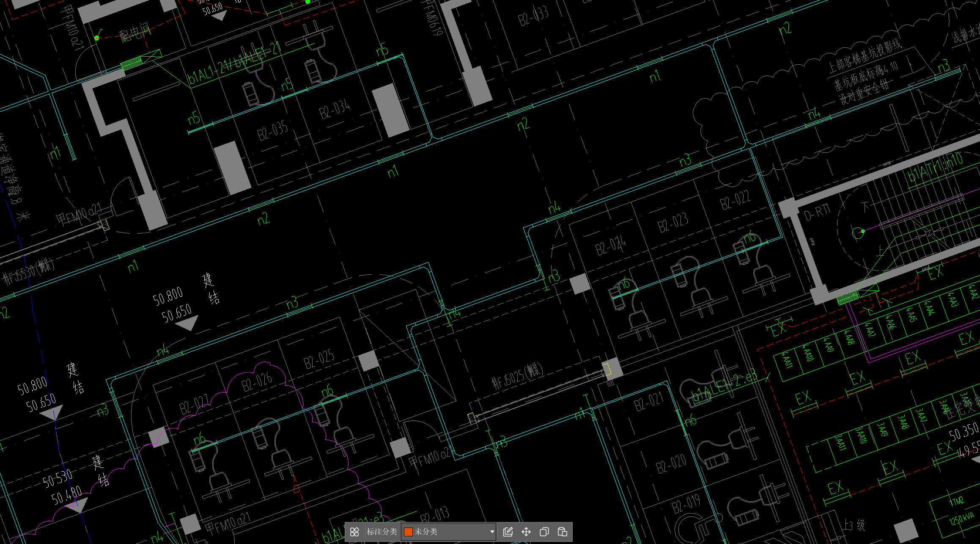Click the 配电间 room label
This screenshot has height=544, width=980.
click(135, 33)
